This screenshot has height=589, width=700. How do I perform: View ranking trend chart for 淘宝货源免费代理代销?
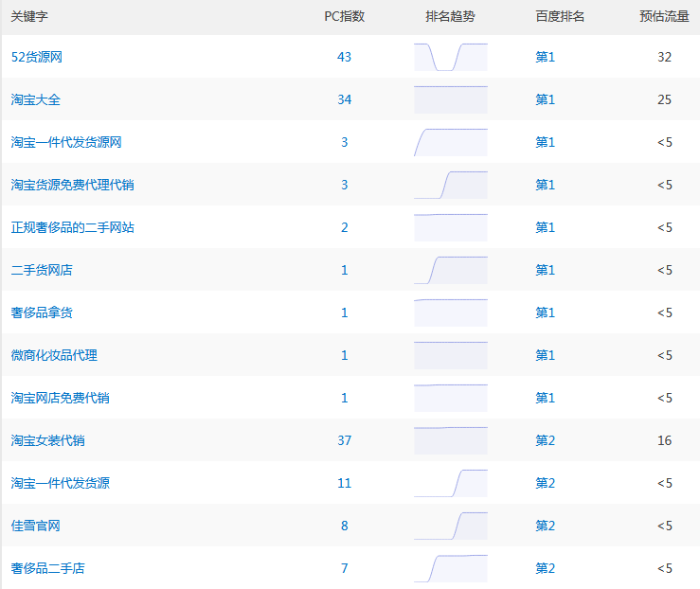451,185
